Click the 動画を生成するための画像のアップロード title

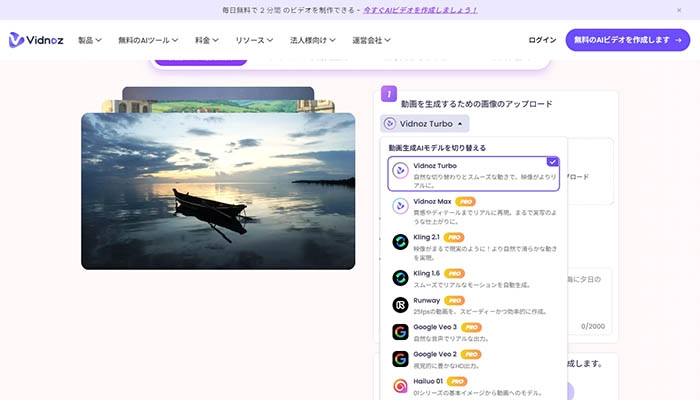476,104
